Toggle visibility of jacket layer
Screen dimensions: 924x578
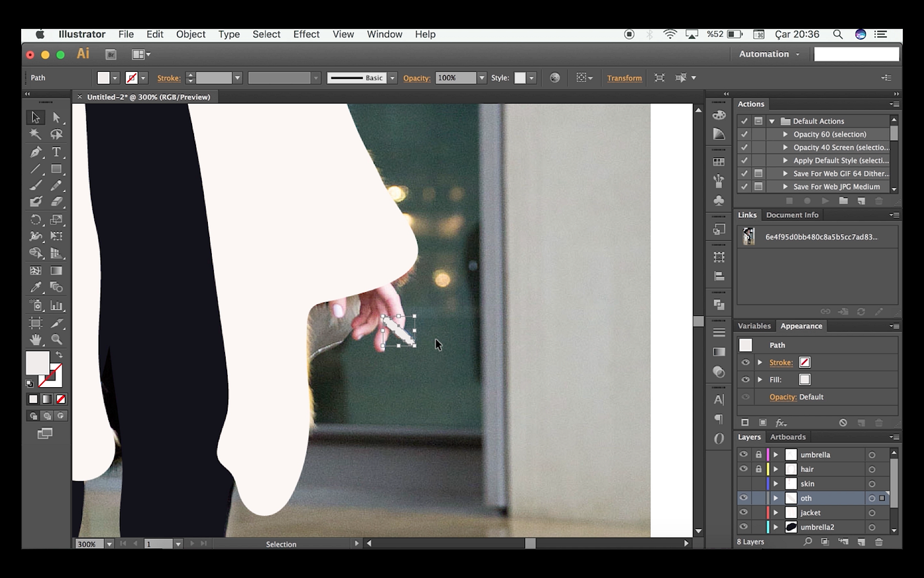point(744,513)
